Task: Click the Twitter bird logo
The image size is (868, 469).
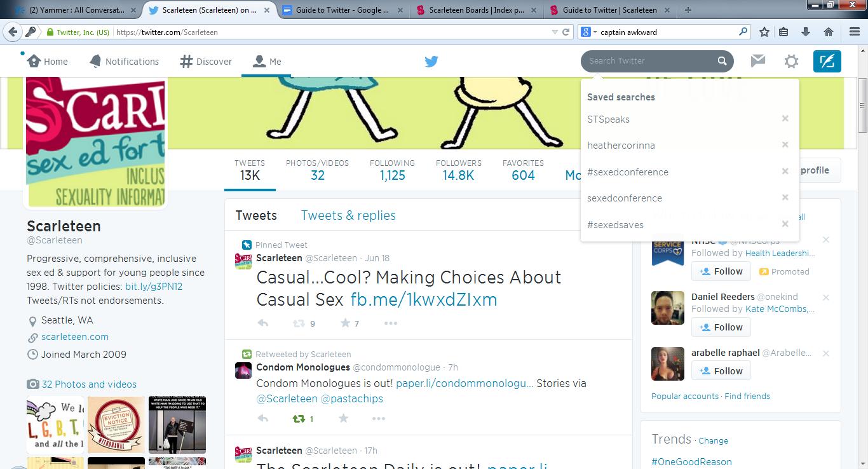Action: click(x=431, y=62)
